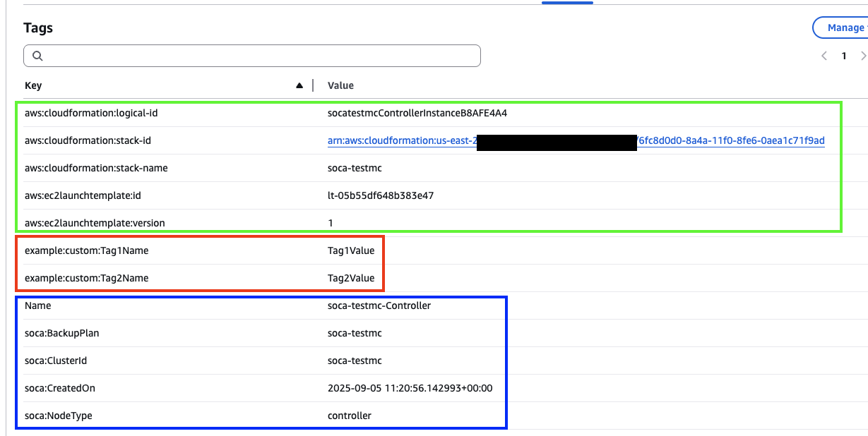Select page 1 in the pagination
The image size is (868, 436).
click(843, 56)
